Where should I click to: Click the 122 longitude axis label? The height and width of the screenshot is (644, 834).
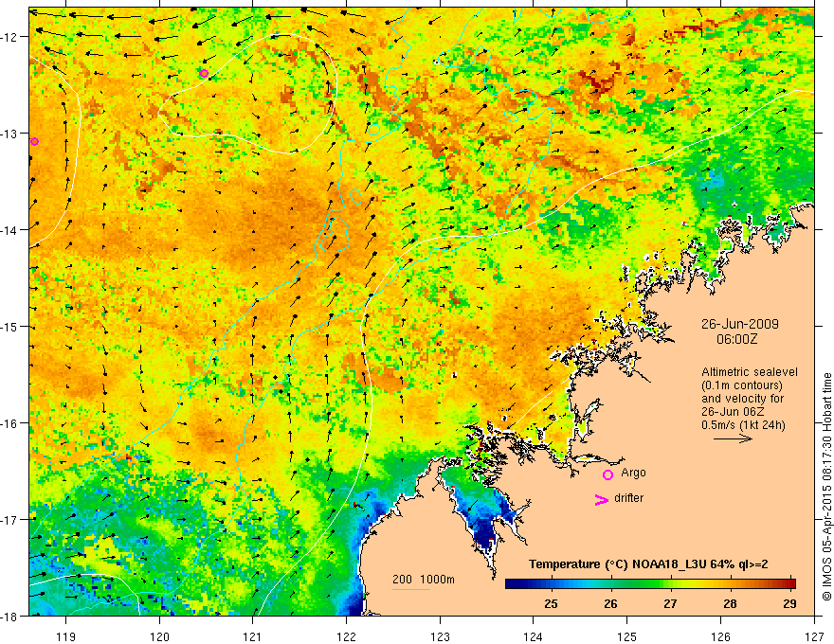pos(346,636)
